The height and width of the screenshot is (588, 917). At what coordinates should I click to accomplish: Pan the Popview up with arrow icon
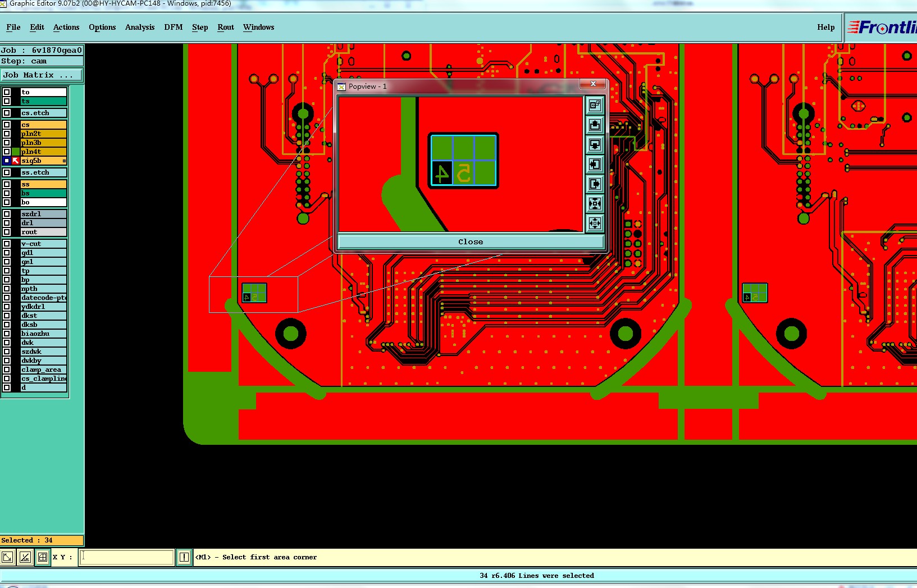coord(595,125)
